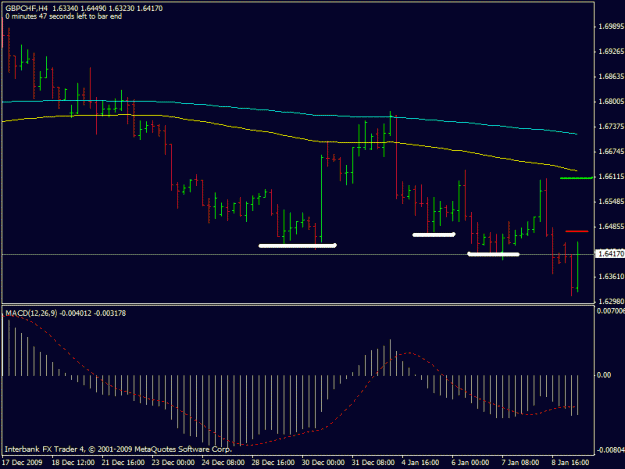
Task: Click the 1.69265 price axis label
Action: pyautogui.click(x=611, y=51)
